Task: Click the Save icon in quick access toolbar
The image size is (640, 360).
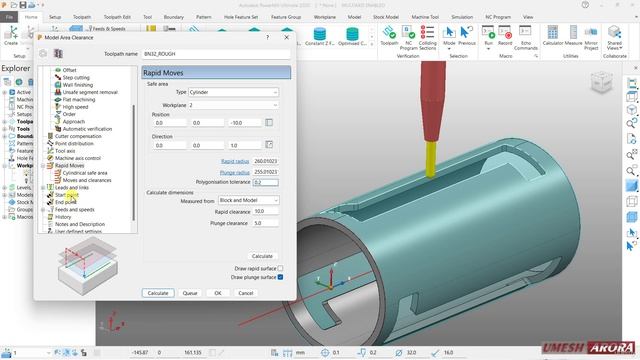Action: pyautogui.click(x=23, y=5)
